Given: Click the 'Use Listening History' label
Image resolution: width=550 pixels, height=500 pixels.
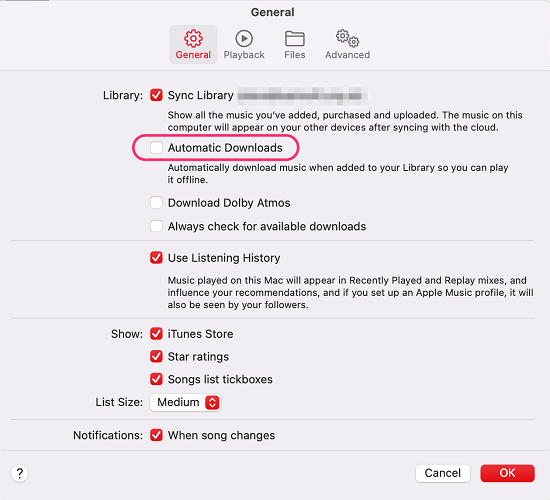Looking at the screenshot, I should pyautogui.click(x=224, y=258).
